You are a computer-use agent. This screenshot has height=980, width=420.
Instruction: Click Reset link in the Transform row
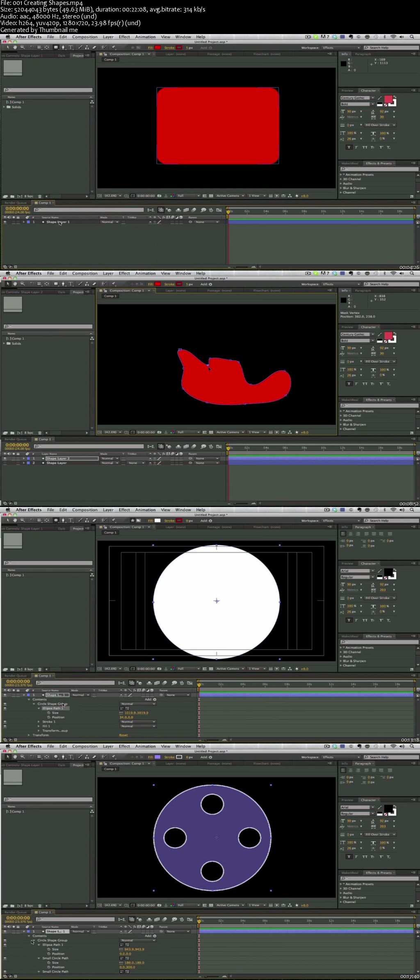click(x=123, y=735)
